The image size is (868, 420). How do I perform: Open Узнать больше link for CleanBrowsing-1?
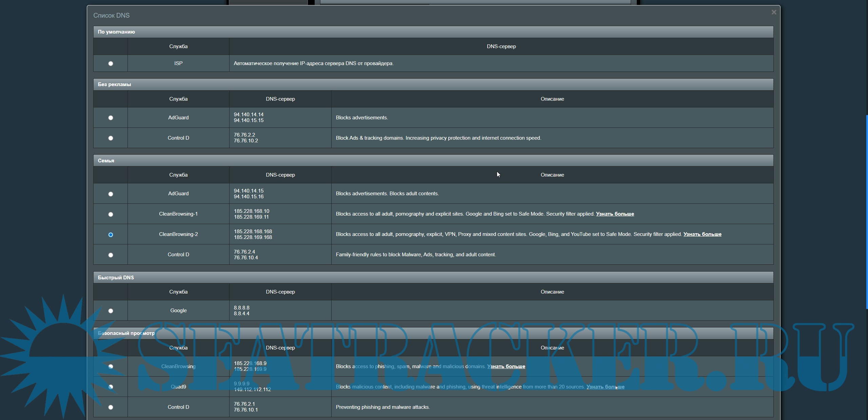615,214
